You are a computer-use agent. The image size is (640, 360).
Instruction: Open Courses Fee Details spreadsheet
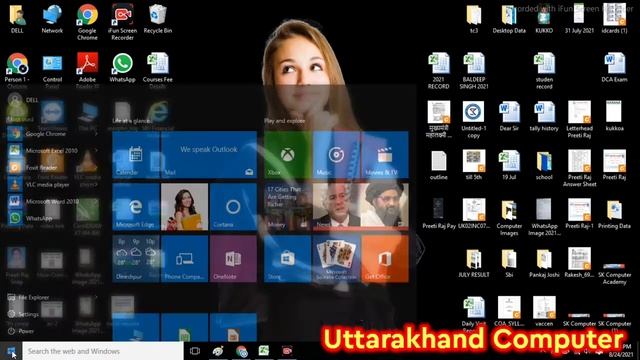pyautogui.click(x=158, y=69)
